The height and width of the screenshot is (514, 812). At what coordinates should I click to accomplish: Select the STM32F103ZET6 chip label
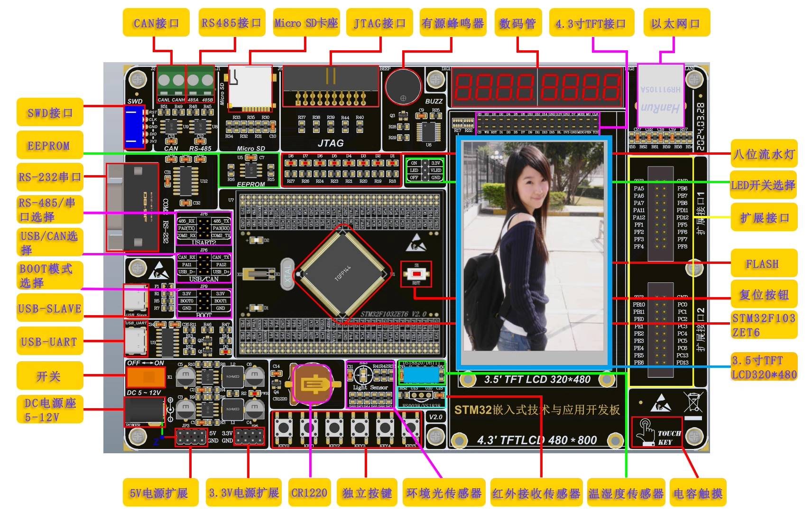point(764,325)
